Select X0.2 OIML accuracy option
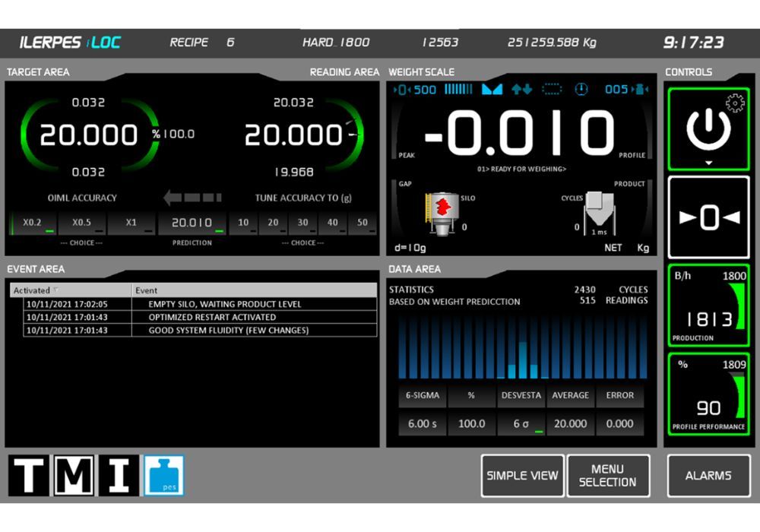Image resolution: width=760 pixels, height=532 pixels. (x=32, y=223)
